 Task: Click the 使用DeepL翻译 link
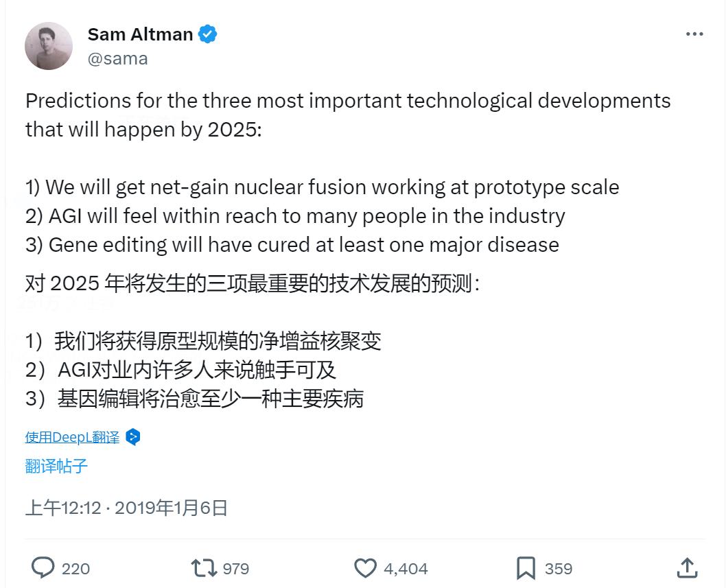point(72,437)
